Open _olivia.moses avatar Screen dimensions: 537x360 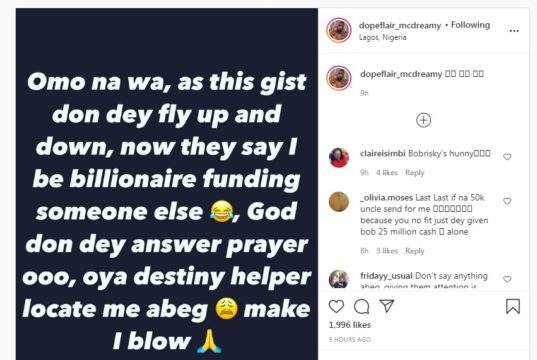(339, 202)
